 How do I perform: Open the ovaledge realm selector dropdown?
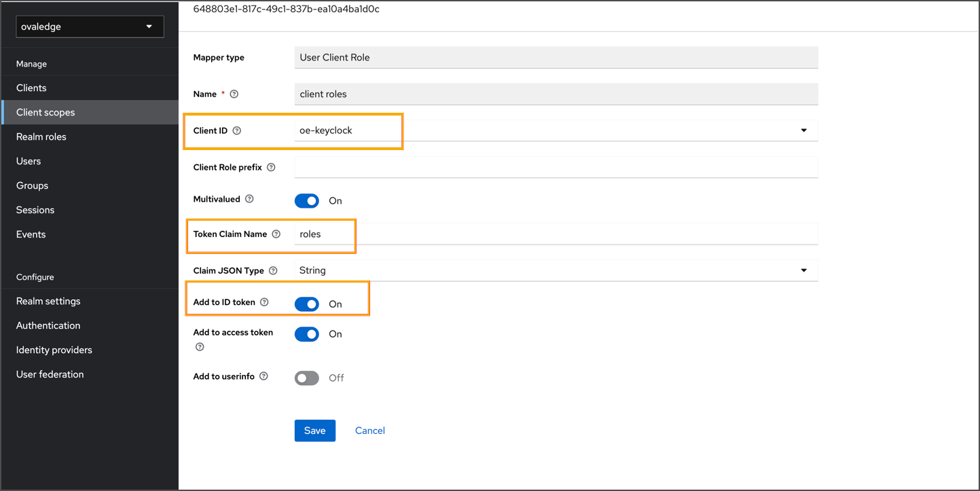[x=90, y=26]
